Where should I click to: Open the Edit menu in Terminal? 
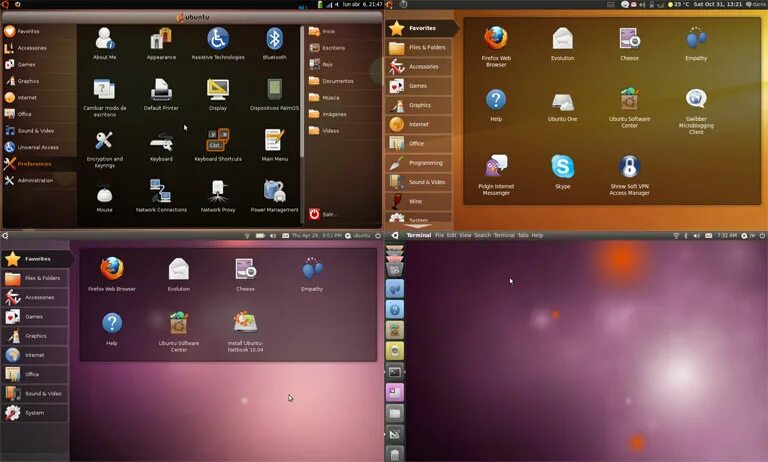click(x=451, y=235)
